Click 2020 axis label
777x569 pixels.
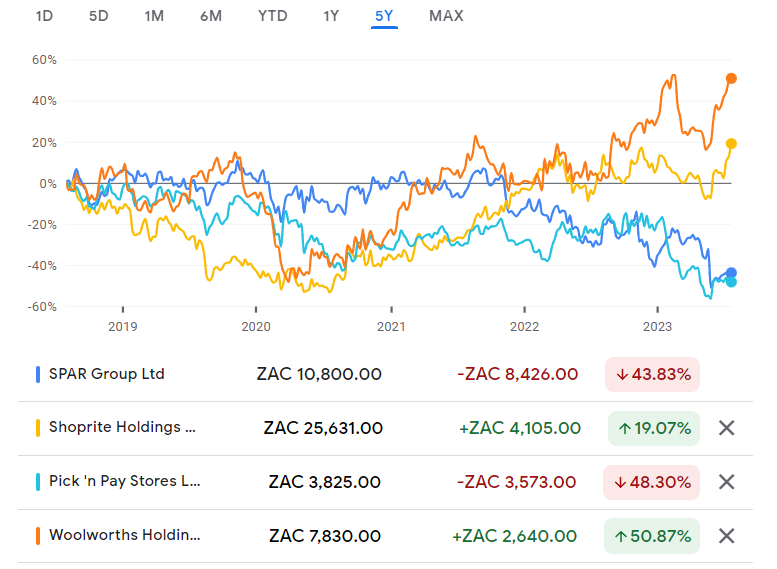click(256, 327)
